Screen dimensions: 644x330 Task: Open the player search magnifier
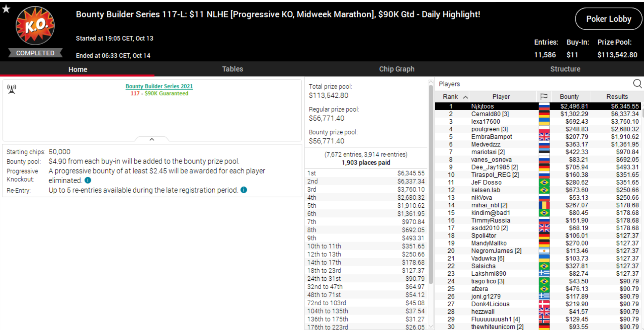(x=637, y=84)
